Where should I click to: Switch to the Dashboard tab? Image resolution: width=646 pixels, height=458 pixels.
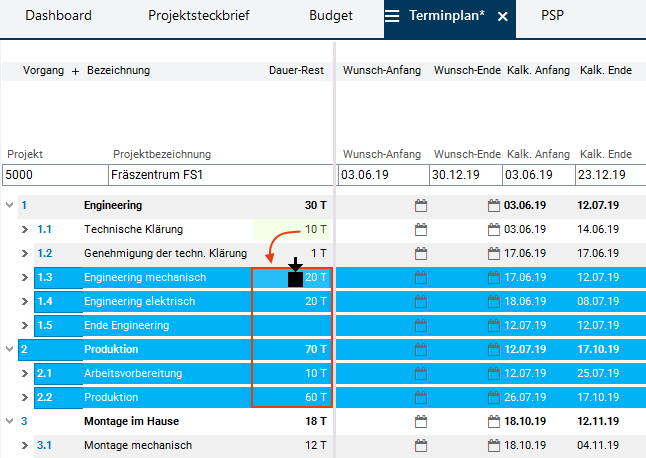[58, 16]
